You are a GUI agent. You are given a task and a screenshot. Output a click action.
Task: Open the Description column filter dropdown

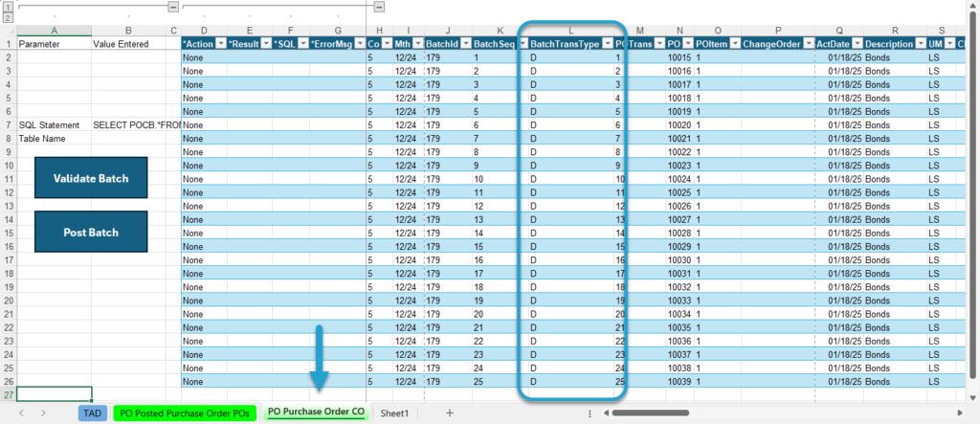(920, 44)
